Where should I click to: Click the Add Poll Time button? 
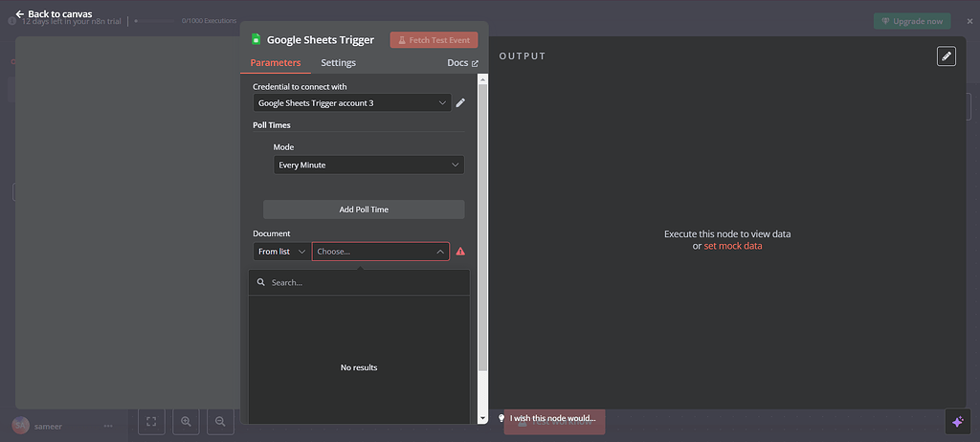tap(364, 210)
